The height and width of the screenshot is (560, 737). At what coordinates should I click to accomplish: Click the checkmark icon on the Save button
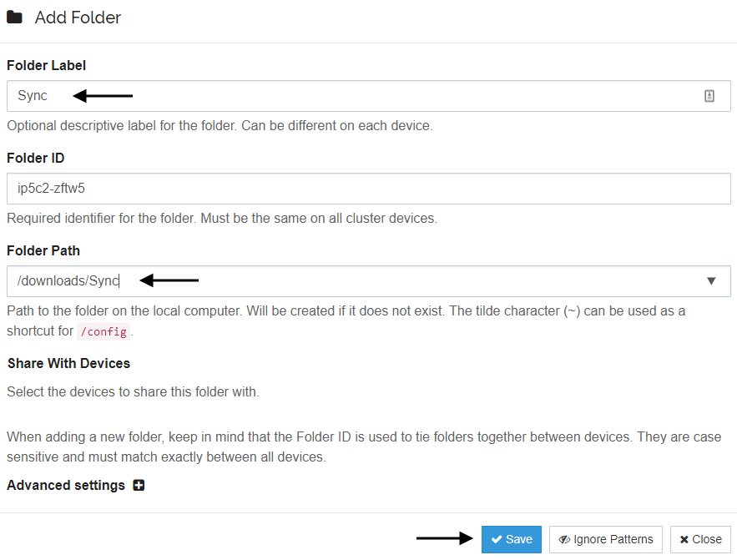tap(497, 539)
